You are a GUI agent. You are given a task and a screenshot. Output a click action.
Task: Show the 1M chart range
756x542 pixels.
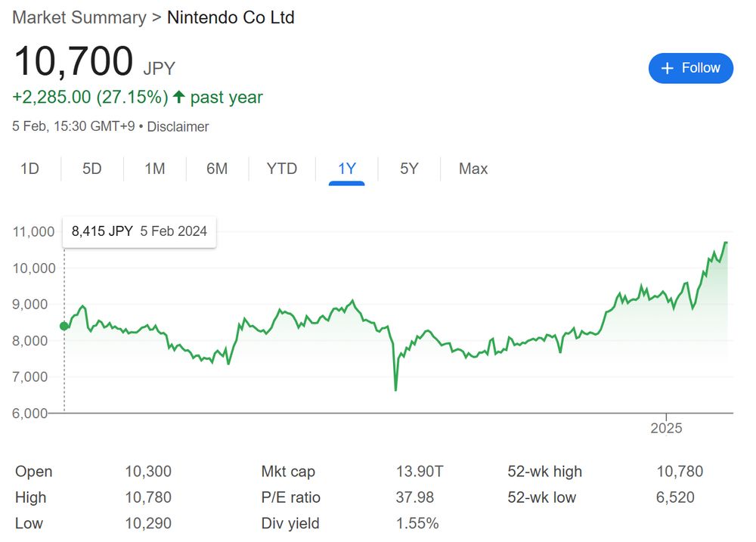point(154,169)
